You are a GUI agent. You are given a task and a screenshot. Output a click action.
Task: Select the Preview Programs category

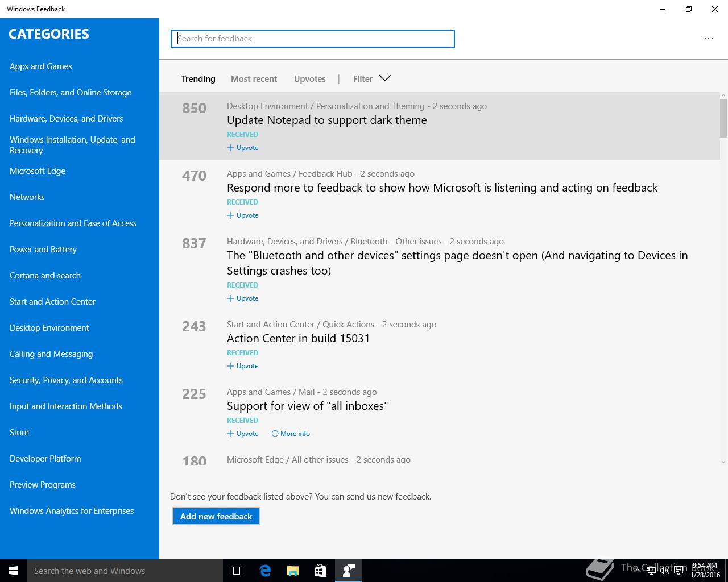tap(43, 485)
